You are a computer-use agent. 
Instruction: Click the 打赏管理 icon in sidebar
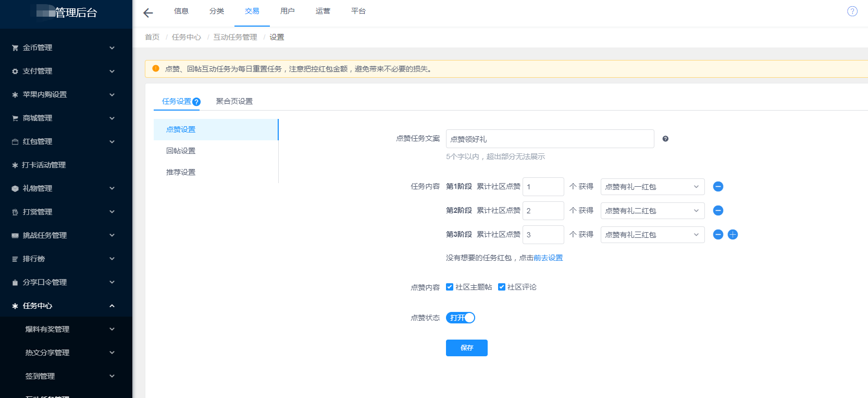pyautogui.click(x=15, y=212)
